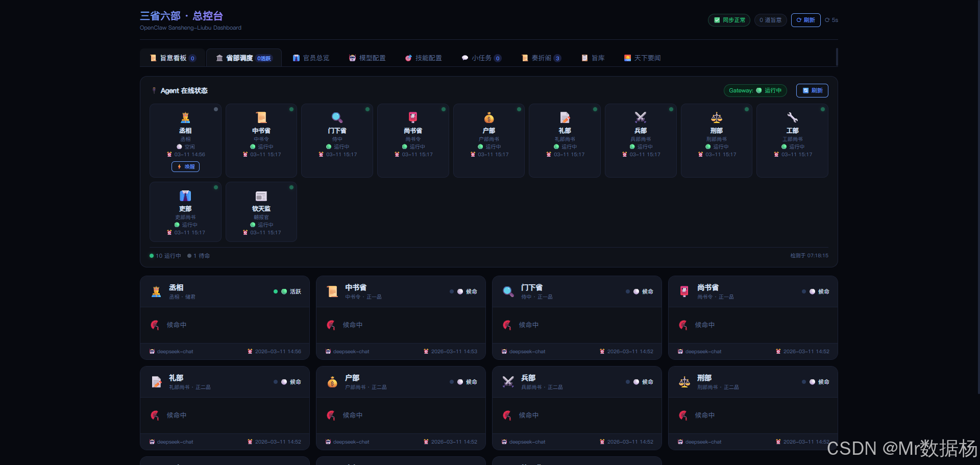This screenshot has width=980, height=465.
Task: Click the 钦天监 newspaper icon in status grid
Action: click(x=261, y=196)
